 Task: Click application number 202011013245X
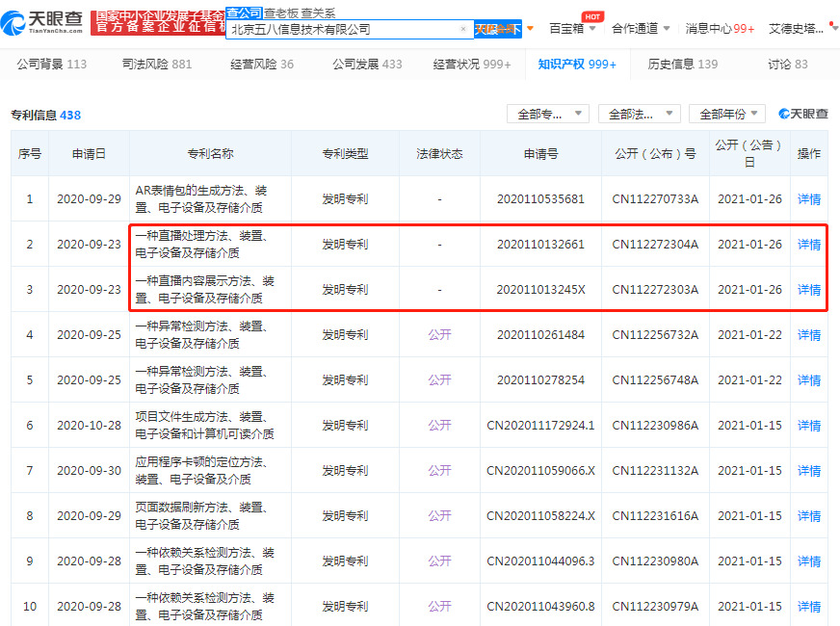pos(540,290)
